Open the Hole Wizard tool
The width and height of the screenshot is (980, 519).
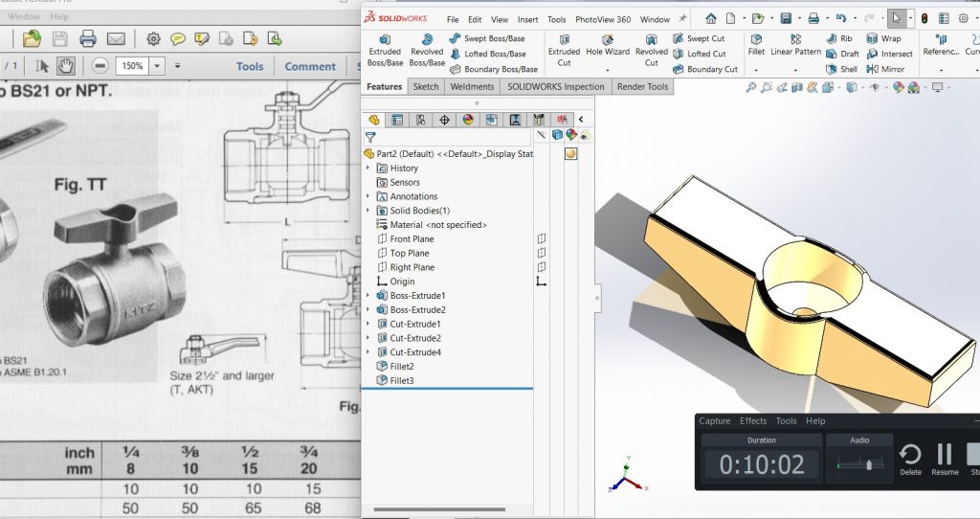click(608, 46)
